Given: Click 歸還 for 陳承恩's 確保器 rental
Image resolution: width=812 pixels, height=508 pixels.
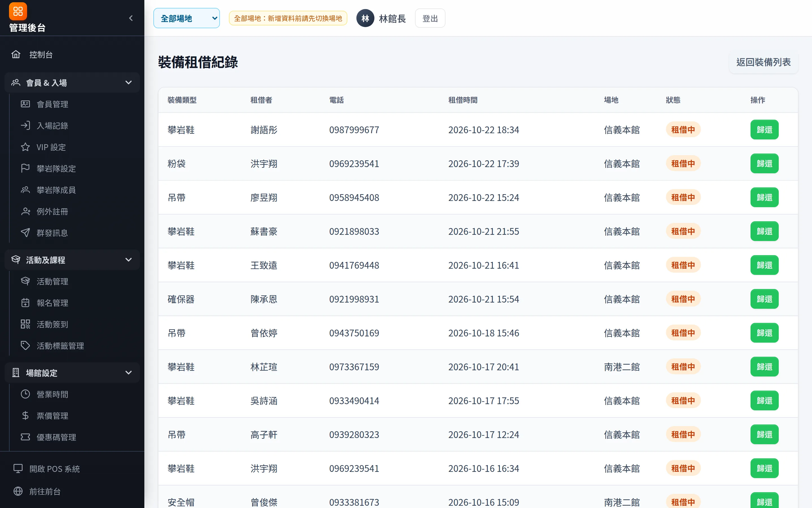Looking at the screenshot, I should click(x=764, y=299).
